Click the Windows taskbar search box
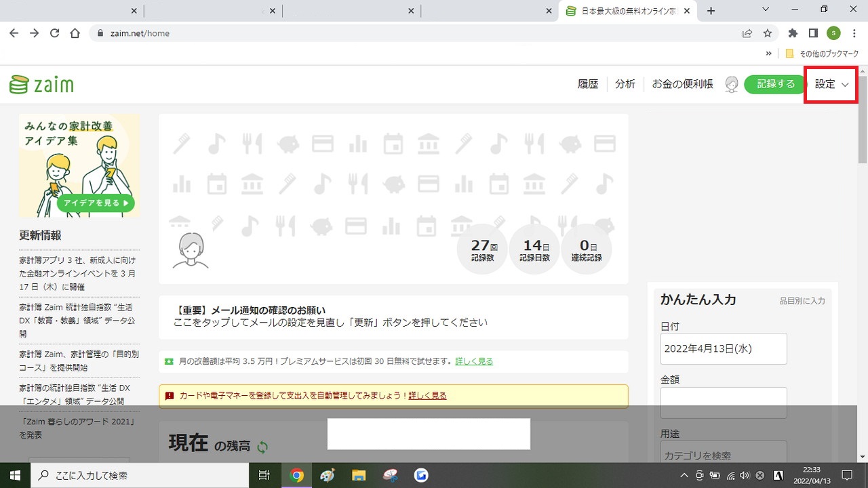868x488 pixels. click(140, 475)
